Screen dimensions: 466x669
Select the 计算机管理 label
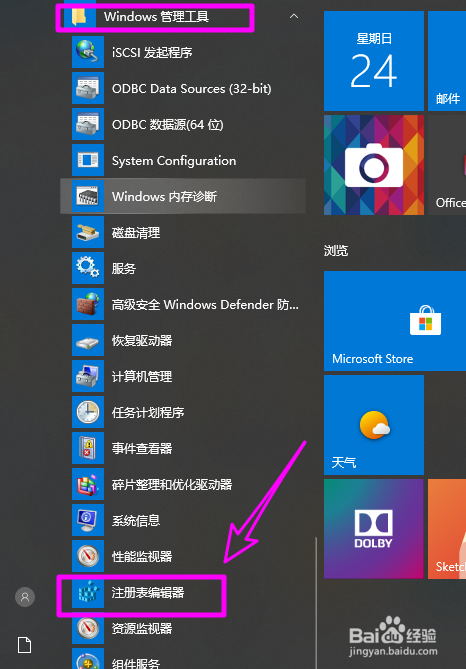[142, 377]
